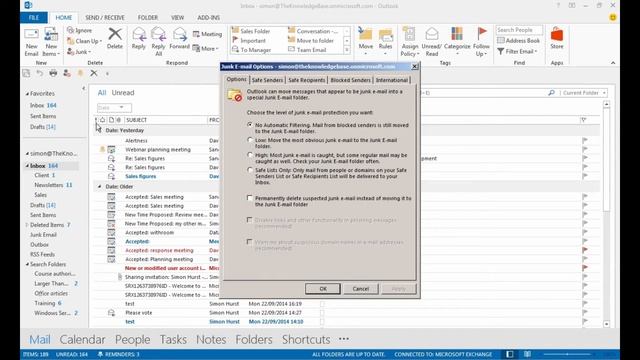Click the Reply icon
The image size is (640, 360).
coord(139,35)
